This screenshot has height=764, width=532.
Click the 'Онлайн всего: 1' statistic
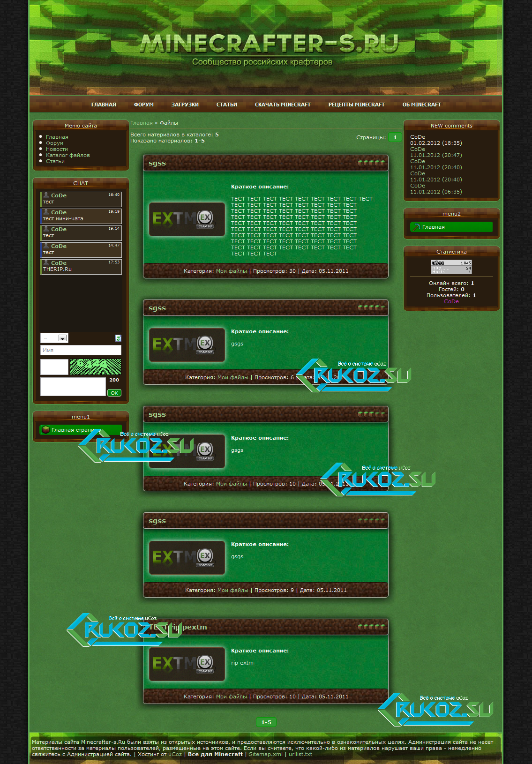click(451, 283)
